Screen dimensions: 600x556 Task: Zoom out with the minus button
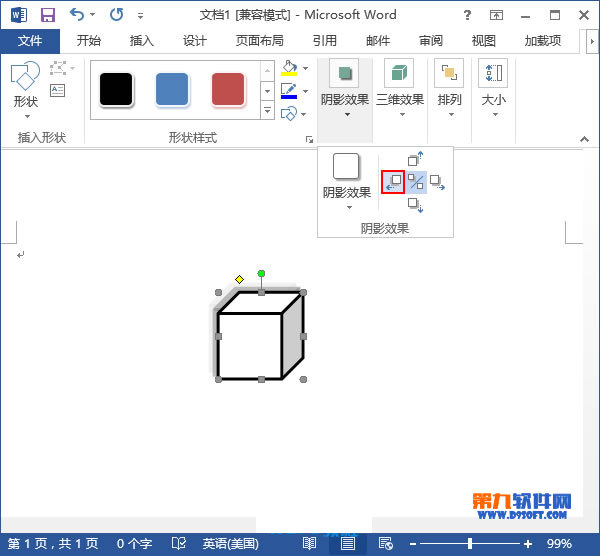click(413, 544)
